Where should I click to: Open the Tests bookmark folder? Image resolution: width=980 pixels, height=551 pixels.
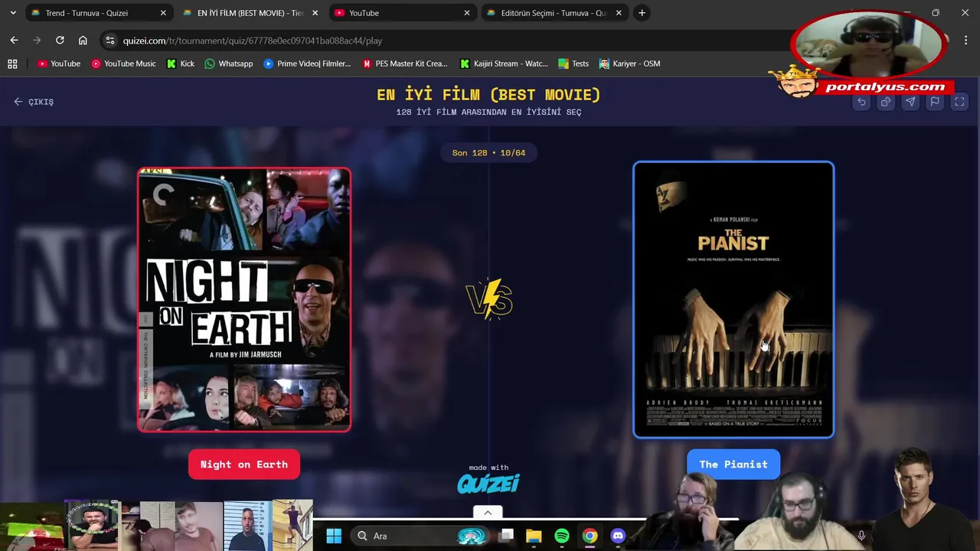(573, 64)
